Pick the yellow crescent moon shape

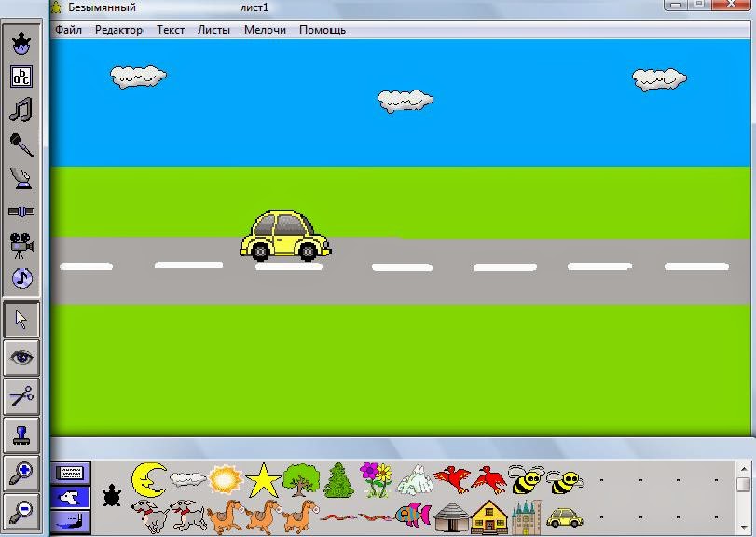point(149,479)
